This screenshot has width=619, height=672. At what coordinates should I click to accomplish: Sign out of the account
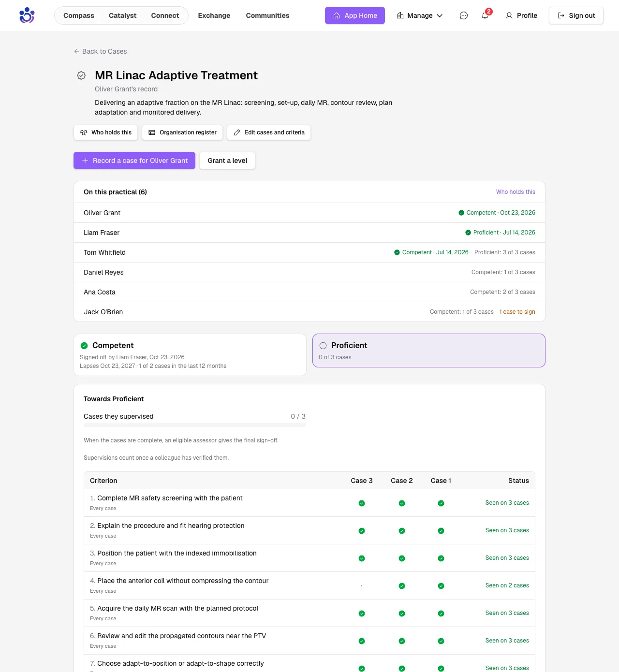point(576,15)
